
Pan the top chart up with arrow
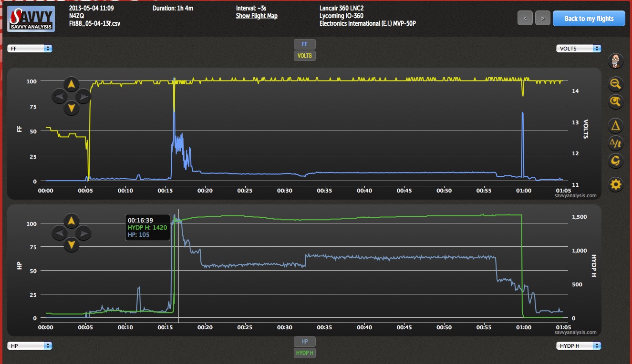(x=71, y=85)
